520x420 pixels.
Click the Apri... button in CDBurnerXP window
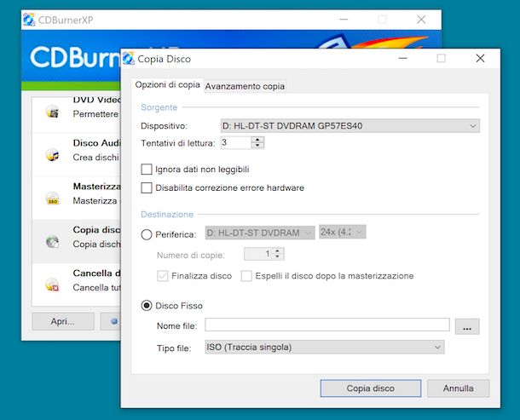63,321
